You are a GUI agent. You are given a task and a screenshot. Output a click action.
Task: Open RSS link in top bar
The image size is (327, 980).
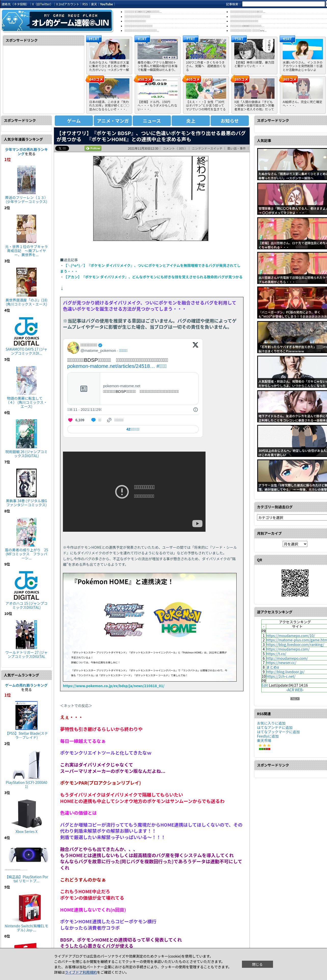pos(85,4)
